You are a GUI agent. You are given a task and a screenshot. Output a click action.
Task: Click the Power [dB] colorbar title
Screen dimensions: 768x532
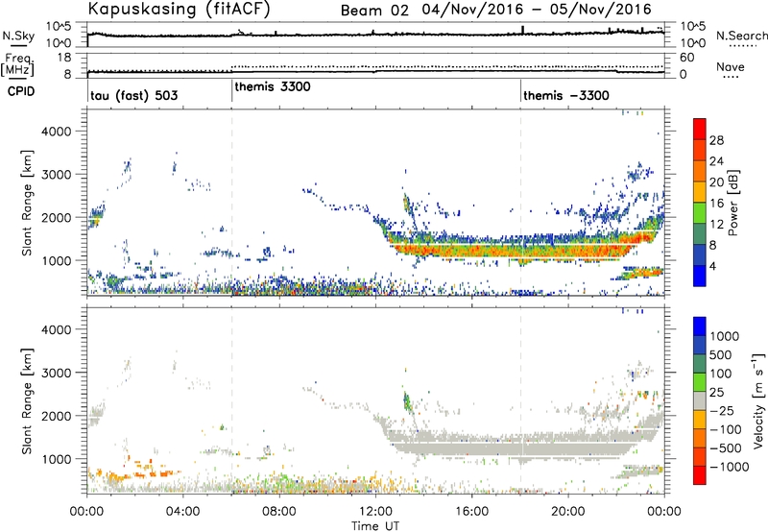pos(732,203)
